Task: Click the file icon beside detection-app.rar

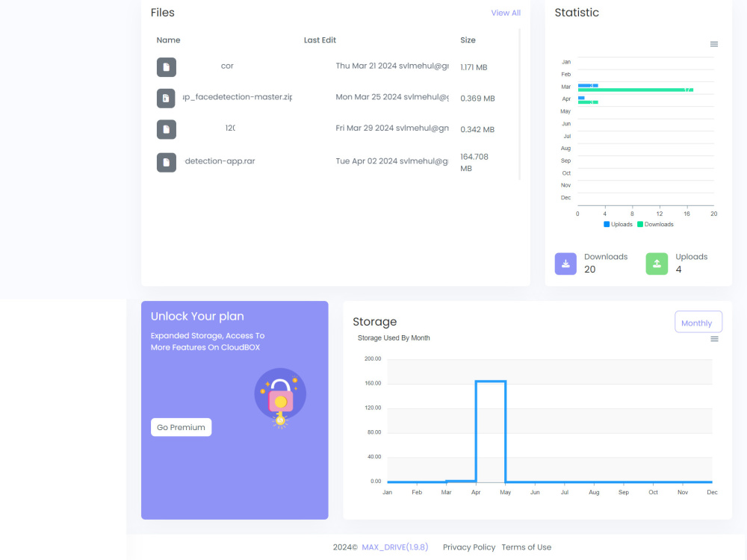Action: tap(166, 161)
